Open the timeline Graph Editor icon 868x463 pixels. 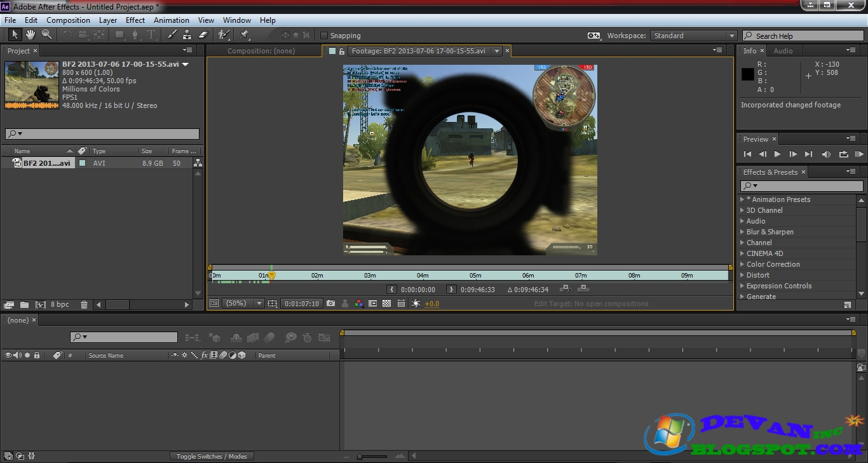click(324, 338)
